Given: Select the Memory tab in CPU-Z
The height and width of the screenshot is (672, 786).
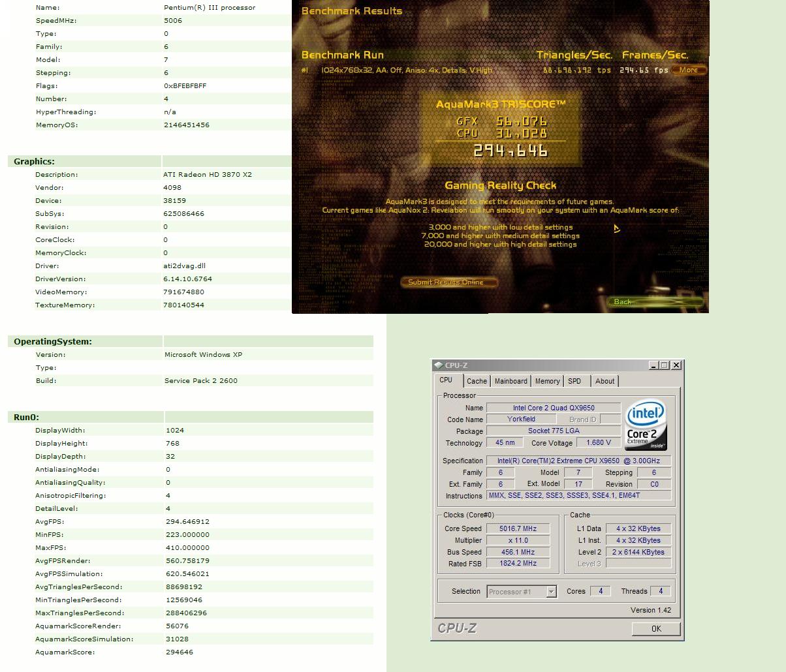Looking at the screenshot, I should pos(547,381).
